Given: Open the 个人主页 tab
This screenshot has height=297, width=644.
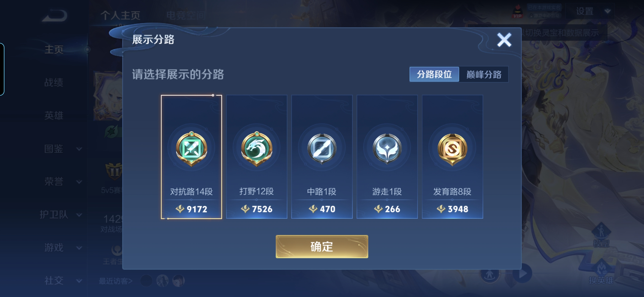Looking at the screenshot, I should (120, 15).
